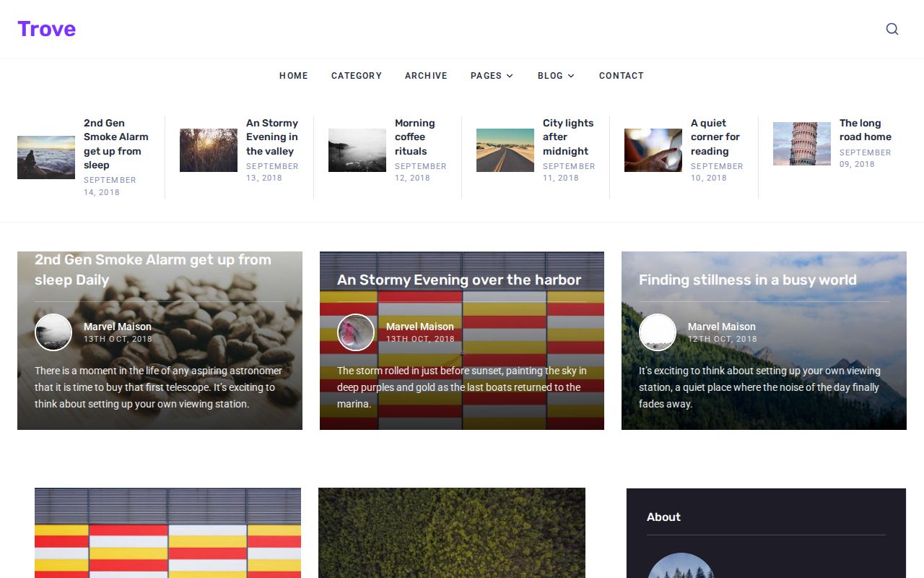Open the Home menu item
The width and height of the screenshot is (924, 578).
click(294, 76)
